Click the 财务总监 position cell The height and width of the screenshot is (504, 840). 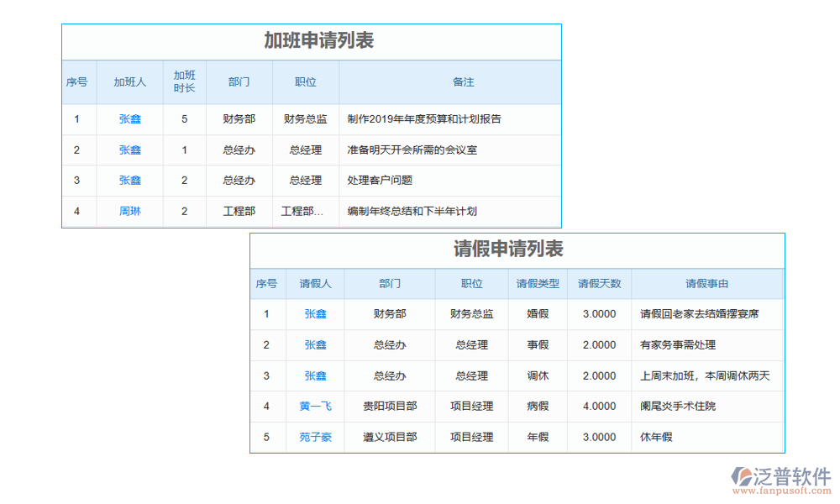coord(306,119)
